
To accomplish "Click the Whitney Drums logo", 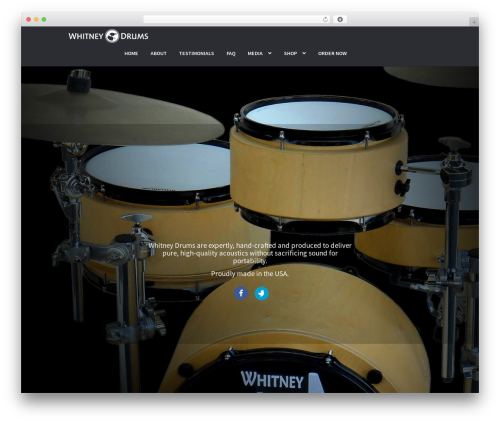I will click(108, 36).
